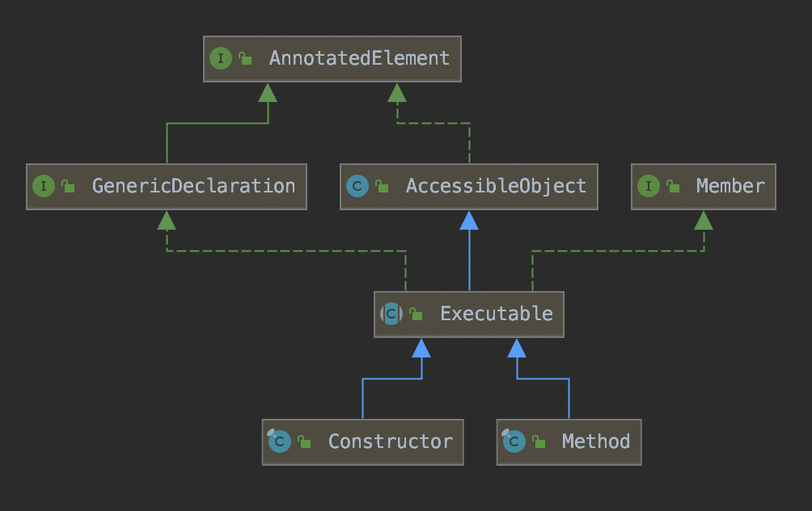
Task: Click the public lock icon on Executable
Action: coord(416,315)
